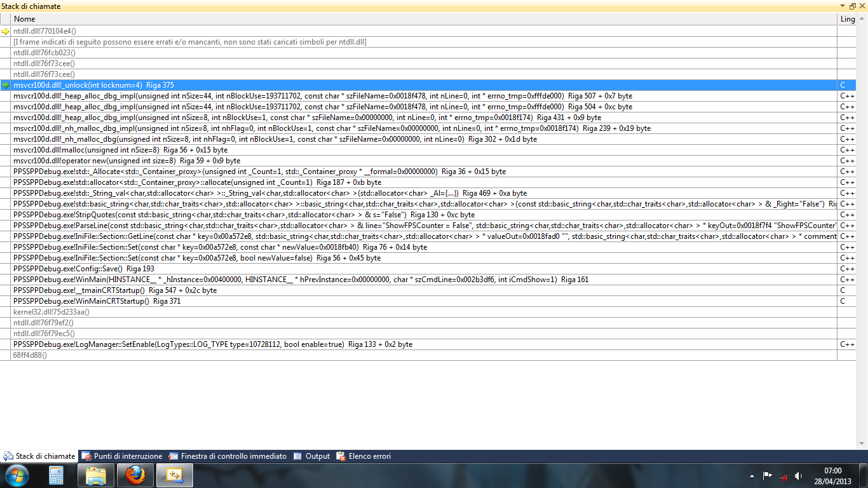Show hidden system tray icons
This screenshot has width=868, height=488.
coord(752,475)
